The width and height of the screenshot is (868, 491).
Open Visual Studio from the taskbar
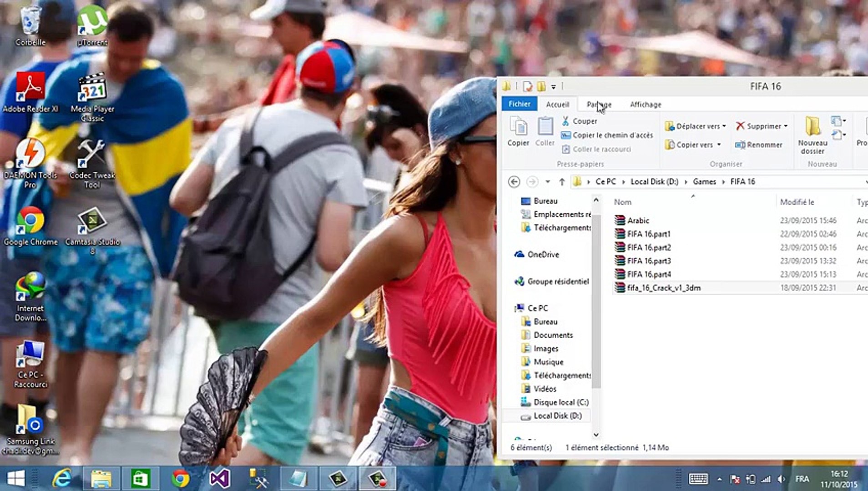point(219,478)
